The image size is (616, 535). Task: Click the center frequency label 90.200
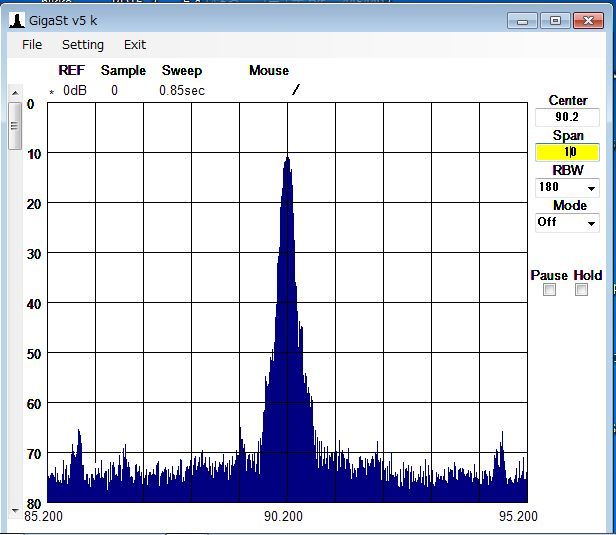pyautogui.click(x=284, y=516)
